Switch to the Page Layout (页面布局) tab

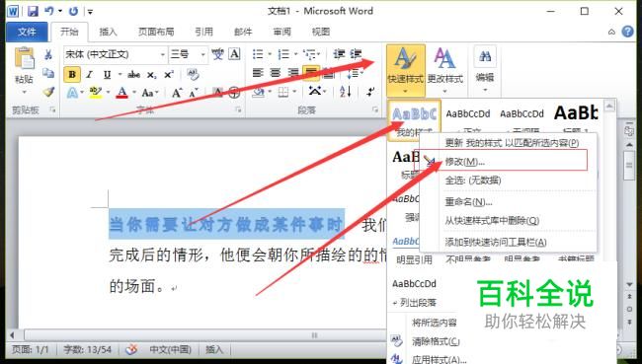click(x=156, y=32)
